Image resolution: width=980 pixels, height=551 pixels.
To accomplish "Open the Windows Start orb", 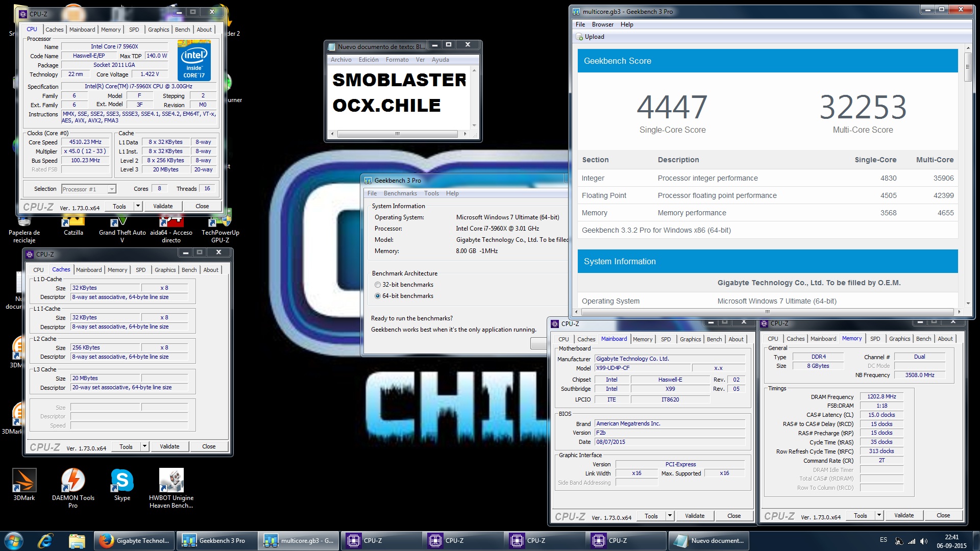I will pos(14,541).
